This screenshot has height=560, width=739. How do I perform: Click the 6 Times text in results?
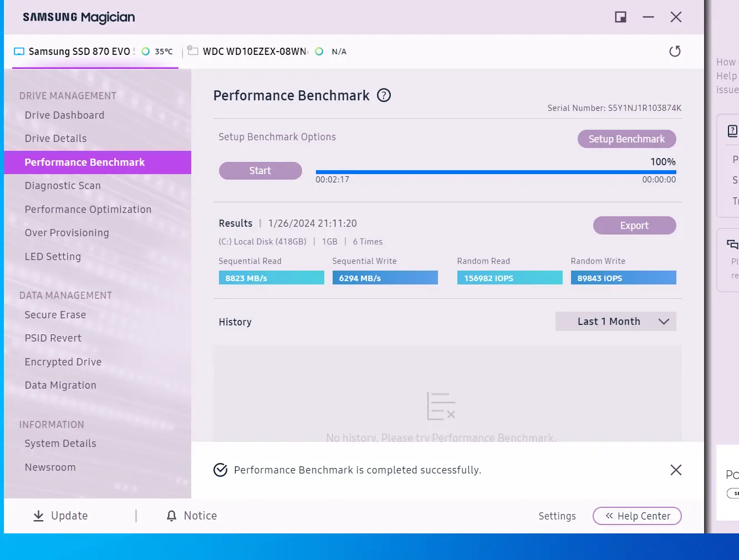(x=368, y=242)
